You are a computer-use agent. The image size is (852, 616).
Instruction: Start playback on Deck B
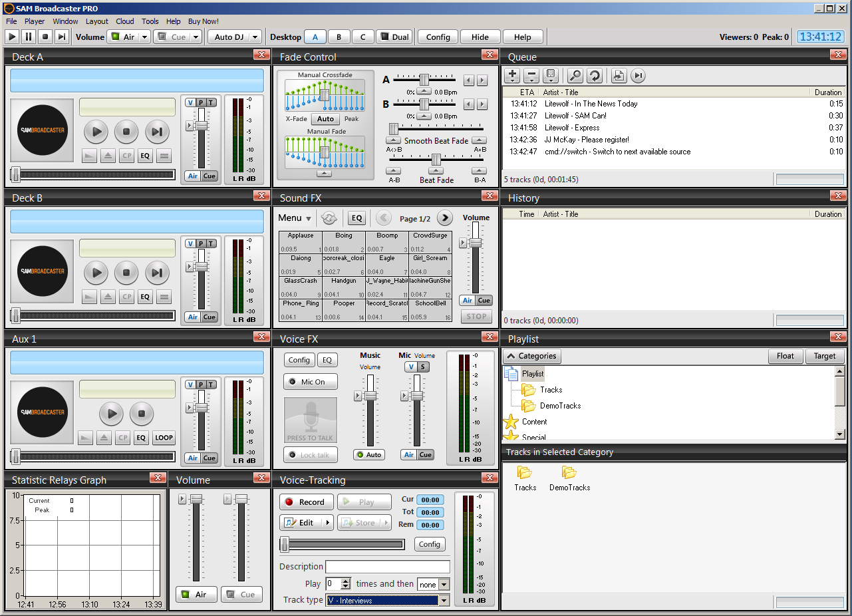pos(96,272)
